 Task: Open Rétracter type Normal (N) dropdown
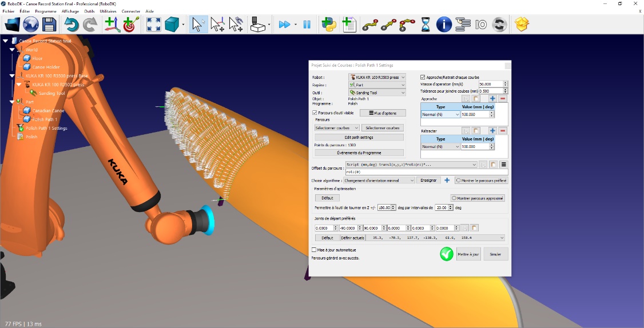click(x=441, y=146)
